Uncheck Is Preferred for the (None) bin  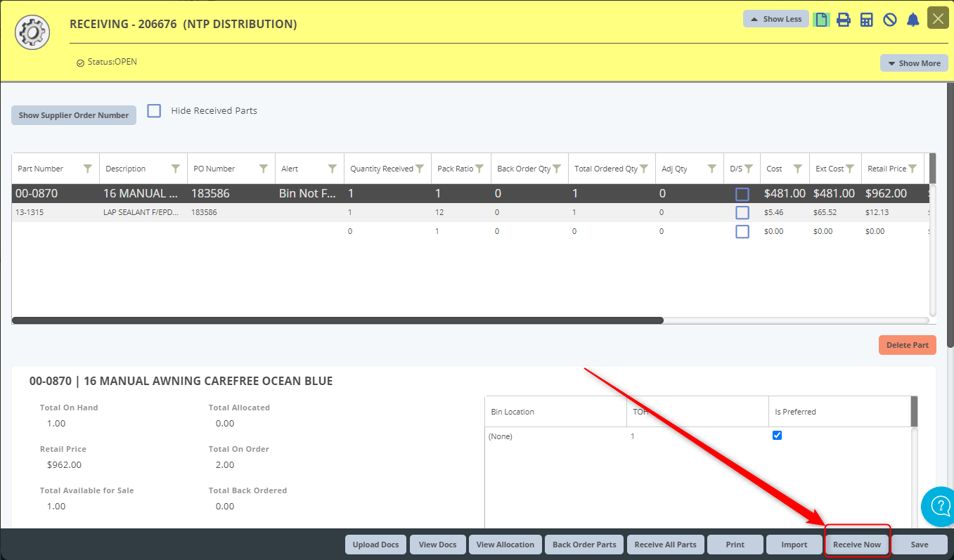pos(777,436)
